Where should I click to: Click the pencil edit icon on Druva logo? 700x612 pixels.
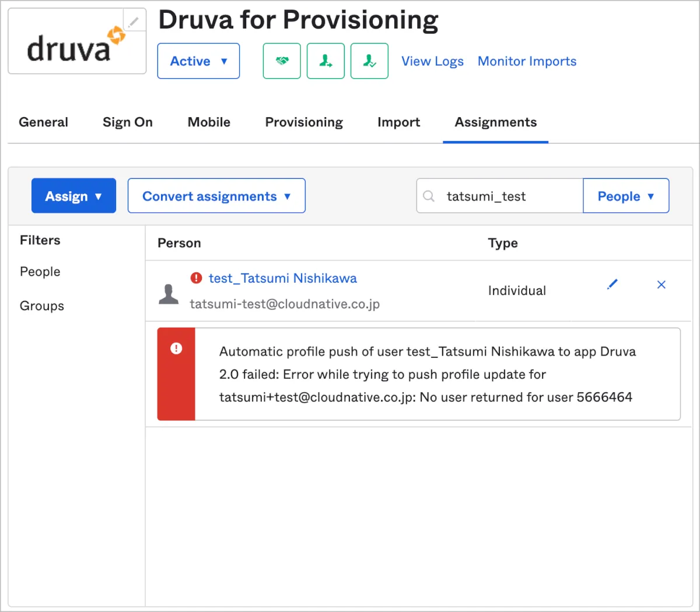134,22
